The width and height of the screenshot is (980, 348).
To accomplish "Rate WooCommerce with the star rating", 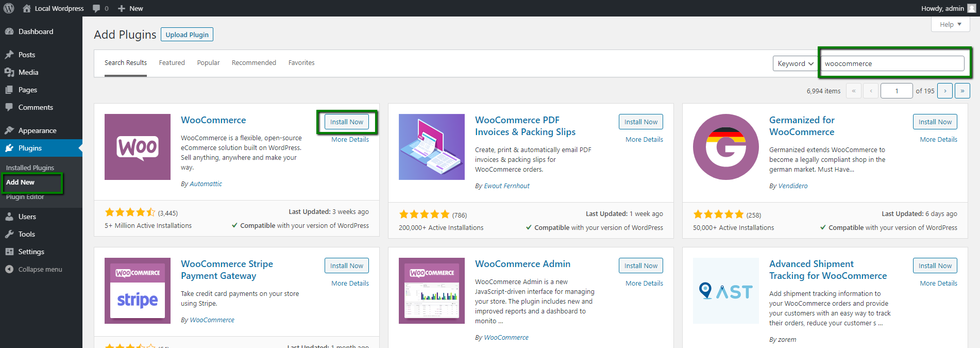I will click(x=130, y=212).
